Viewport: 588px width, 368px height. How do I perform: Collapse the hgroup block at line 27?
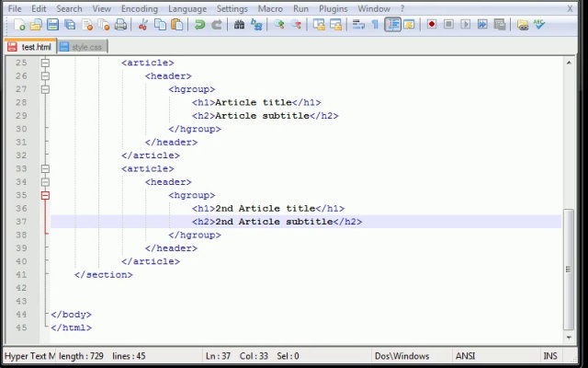tap(45, 89)
